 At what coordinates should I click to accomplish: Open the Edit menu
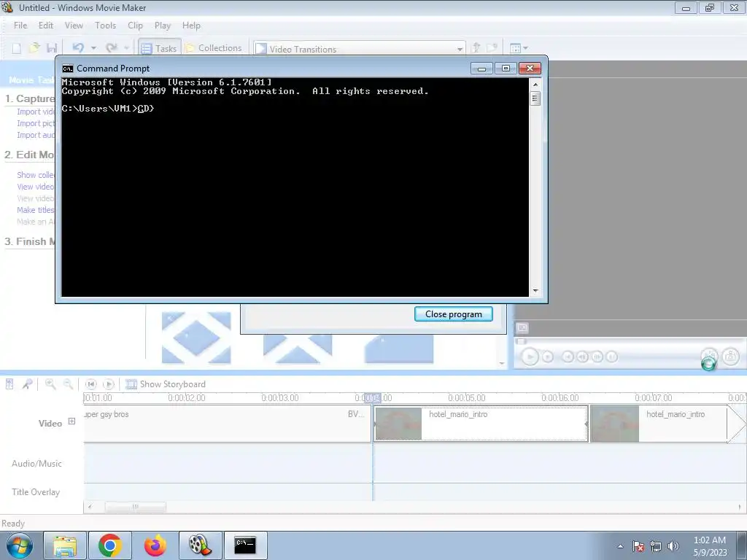point(46,26)
